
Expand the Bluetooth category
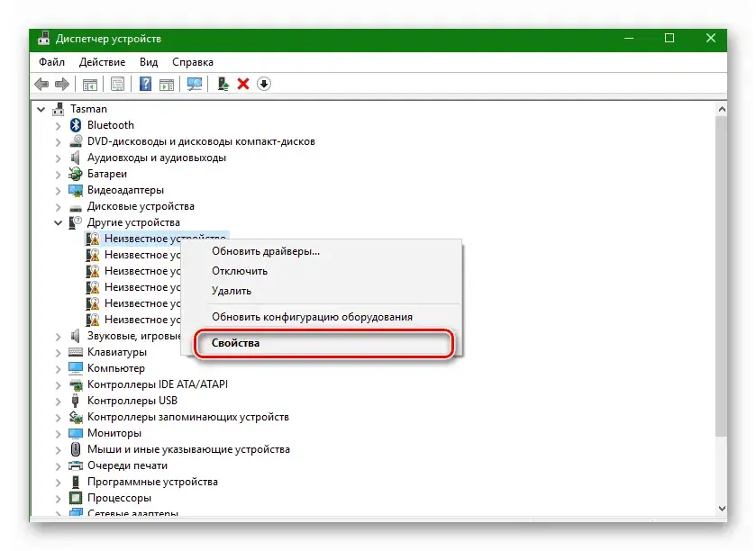(x=59, y=125)
